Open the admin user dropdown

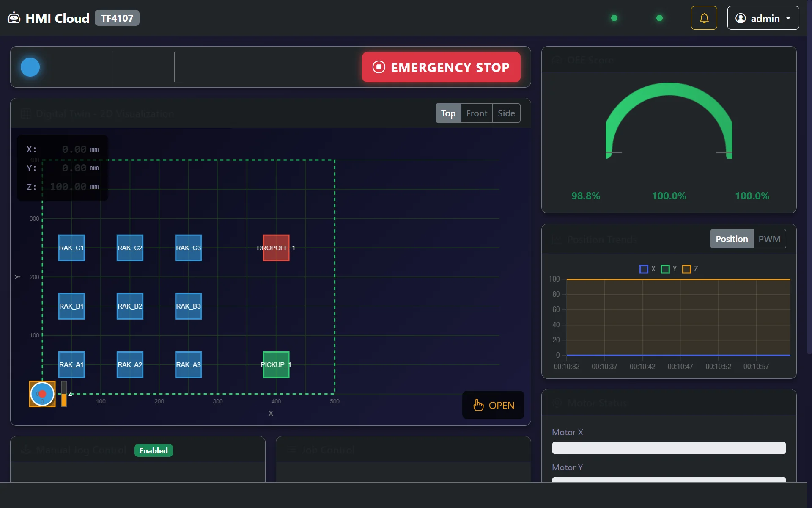tap(763, 18)
